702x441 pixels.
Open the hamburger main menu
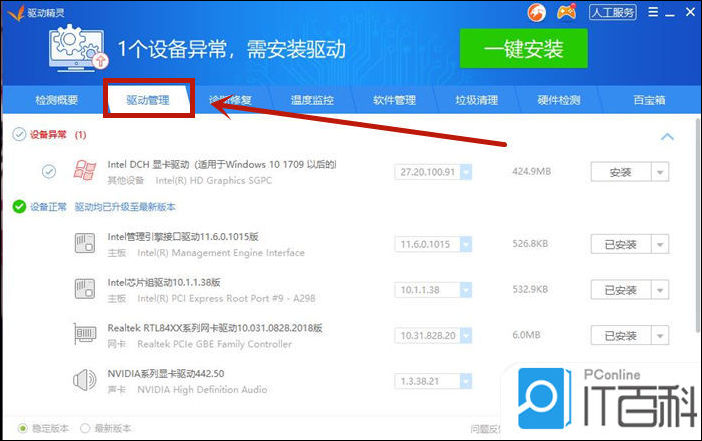tap(653, 12)
